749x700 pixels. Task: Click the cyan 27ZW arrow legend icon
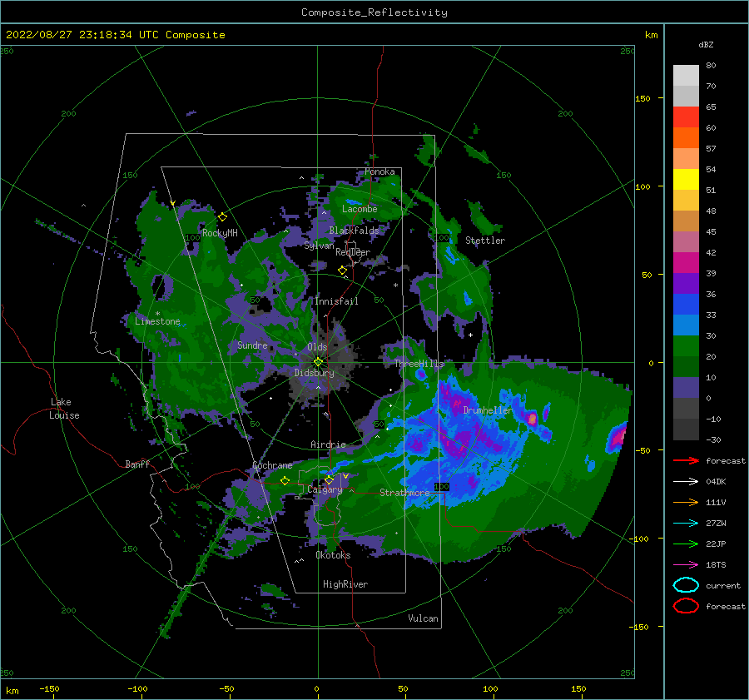pos(686,524)
